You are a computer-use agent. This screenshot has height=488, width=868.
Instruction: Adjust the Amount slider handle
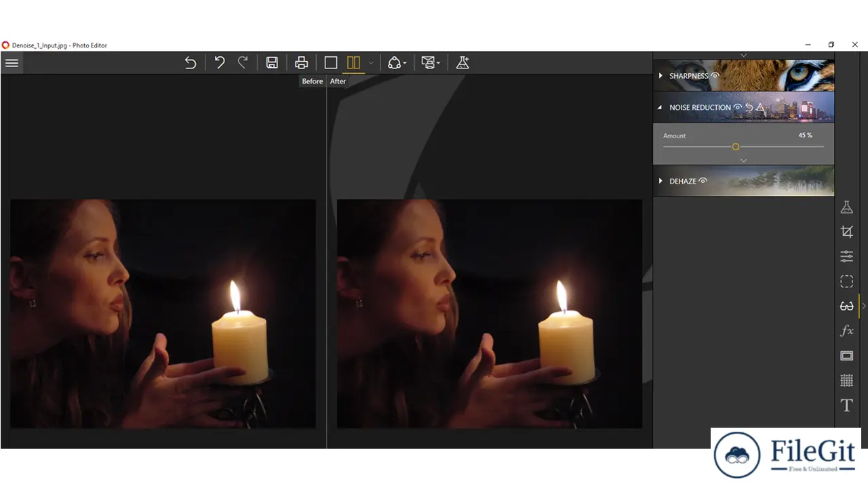click(x=736, y=146)
